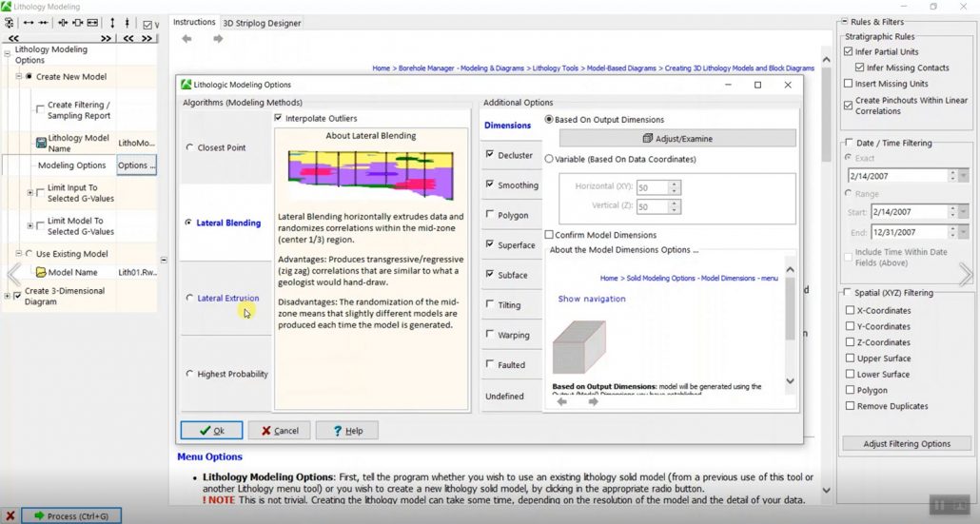Select the Lateral Extrusion algorithm
The width and height of the screenshot is (980, 524).
[190, 299]
